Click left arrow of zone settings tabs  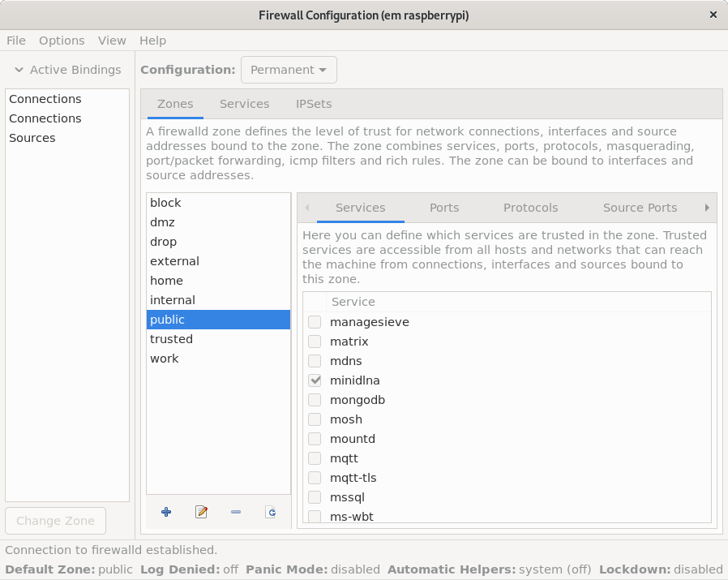(307, 208)
